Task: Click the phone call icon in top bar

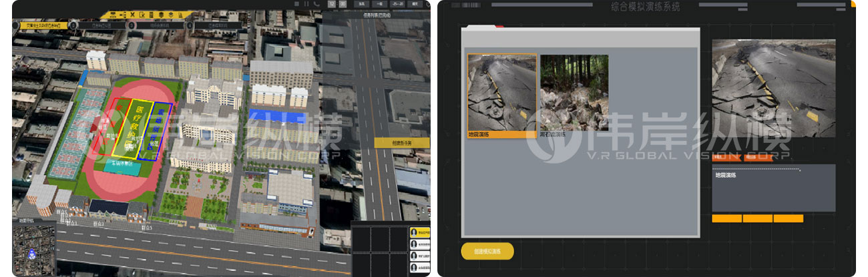Action: pos(316,4)
